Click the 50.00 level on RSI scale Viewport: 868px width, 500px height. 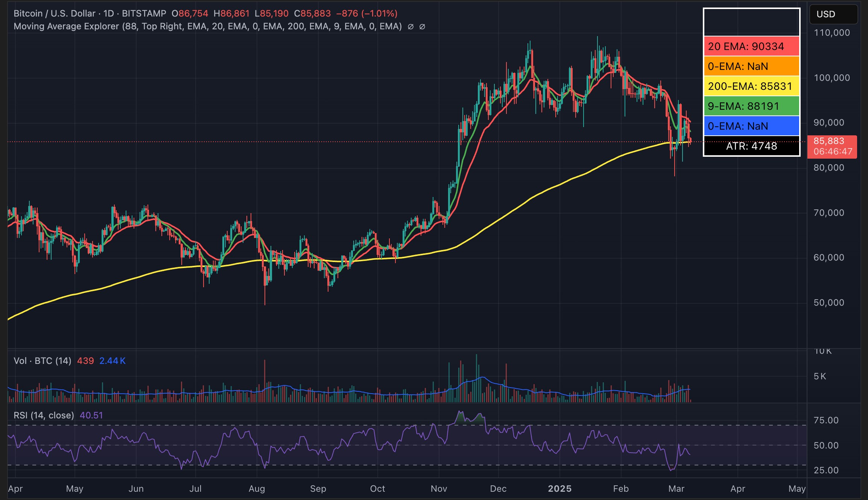click(x=826, y=445)
